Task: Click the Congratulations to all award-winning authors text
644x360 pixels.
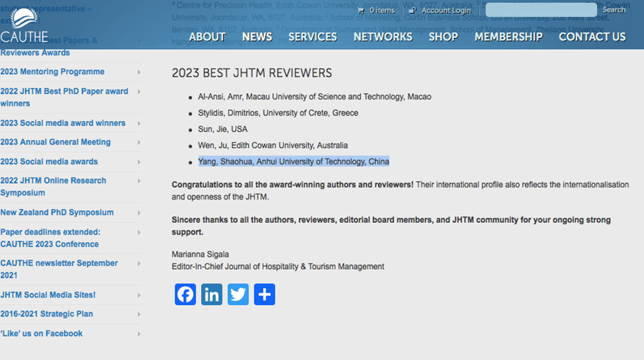Action: [x=293, y=185]
